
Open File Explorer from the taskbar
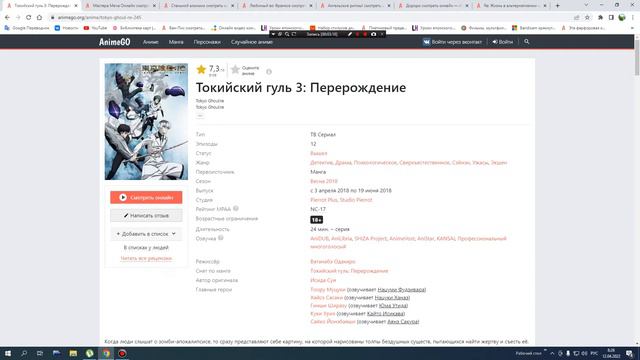[73, 353]
